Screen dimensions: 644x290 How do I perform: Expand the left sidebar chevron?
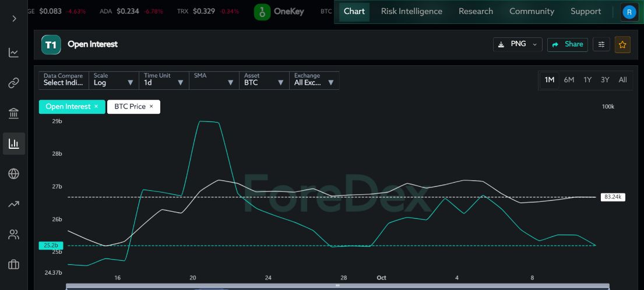point(14,19)
